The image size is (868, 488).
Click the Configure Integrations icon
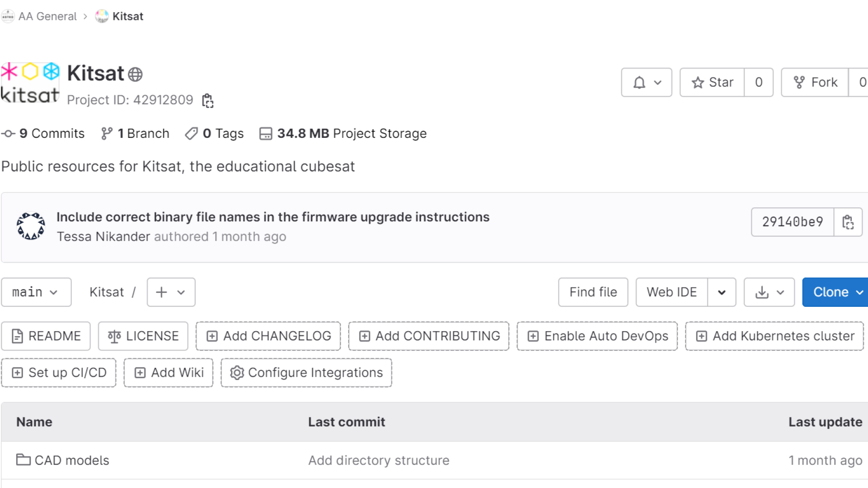coord(237,373)
